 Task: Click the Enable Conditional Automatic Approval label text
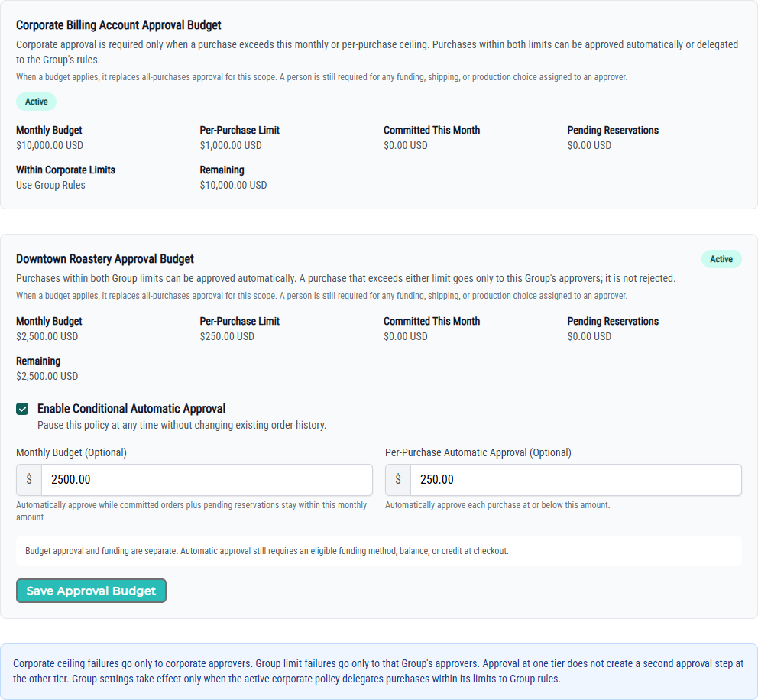131,409
